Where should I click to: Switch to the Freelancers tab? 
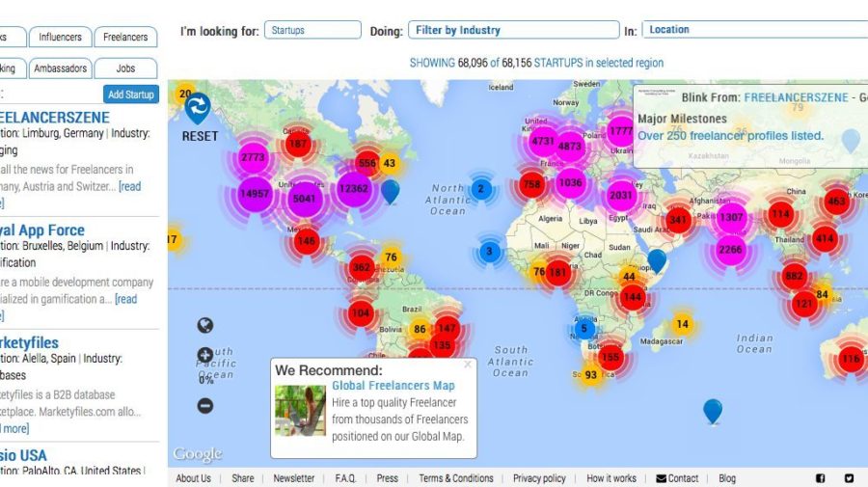pyautogui.click(x=125, y=38)
